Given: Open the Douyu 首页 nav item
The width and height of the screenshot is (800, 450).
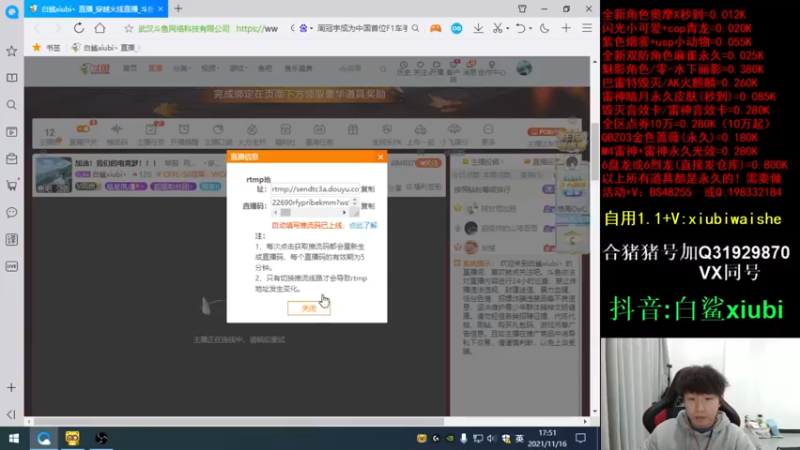Looking at the screenshot, I should 130,68.
